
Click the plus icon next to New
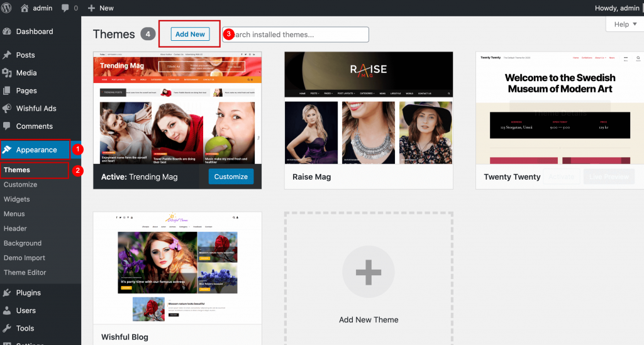pos(91,8)
